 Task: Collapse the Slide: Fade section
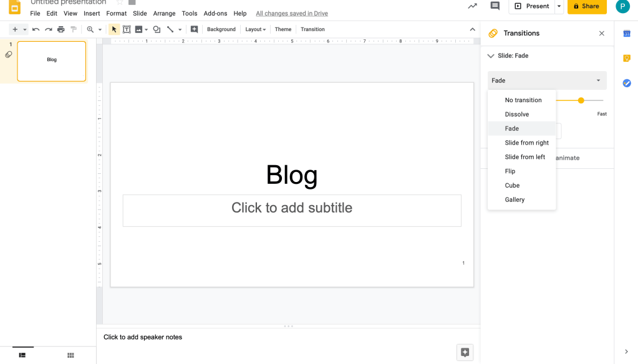[491, 55]
